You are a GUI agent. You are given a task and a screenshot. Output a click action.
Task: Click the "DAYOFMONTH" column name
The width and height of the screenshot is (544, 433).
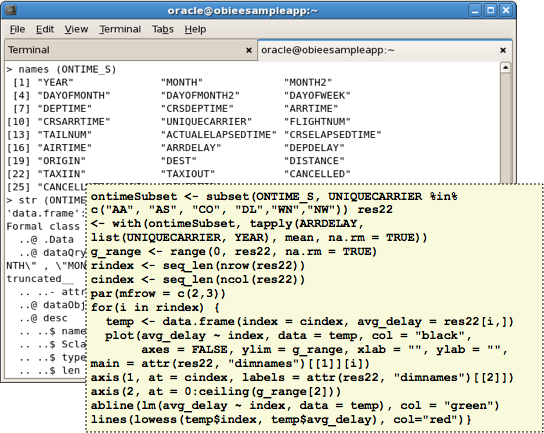click(74, 95)
